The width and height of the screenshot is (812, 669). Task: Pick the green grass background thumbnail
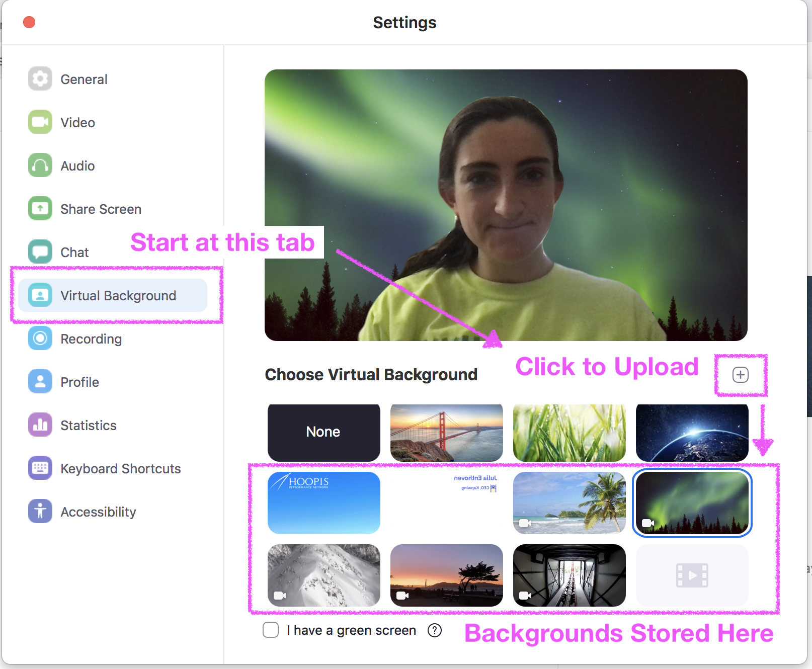pos(569,432)
